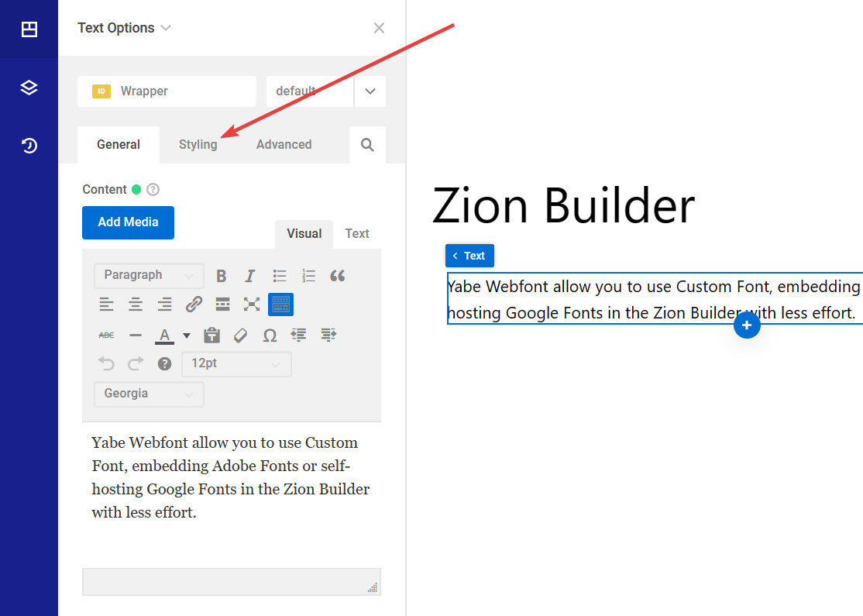The width and height of the screenshot is (863, 616).
Task: Toggle the toolbar kitchen sink button
Action: pyautogui.click(x=280, y=305)
